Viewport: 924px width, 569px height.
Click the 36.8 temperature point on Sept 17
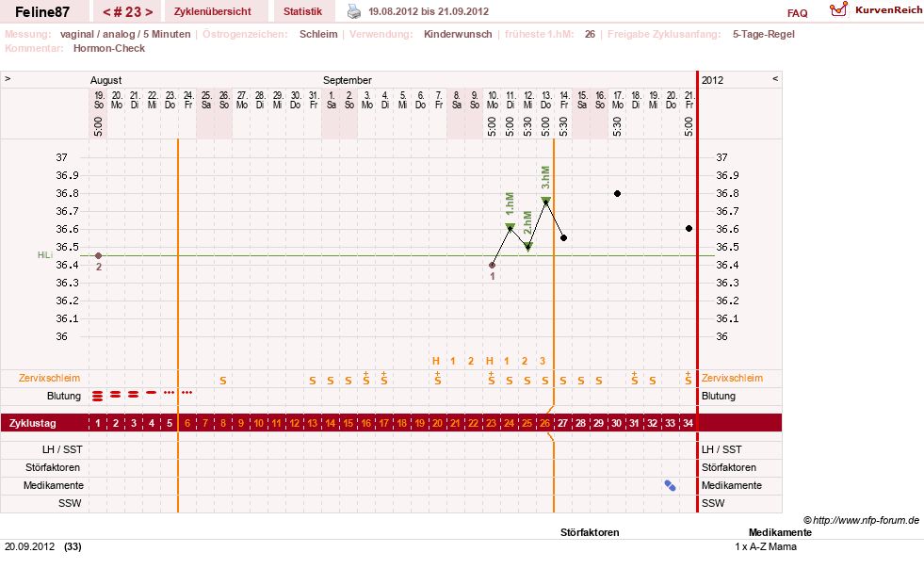click(x=617, y=193)
